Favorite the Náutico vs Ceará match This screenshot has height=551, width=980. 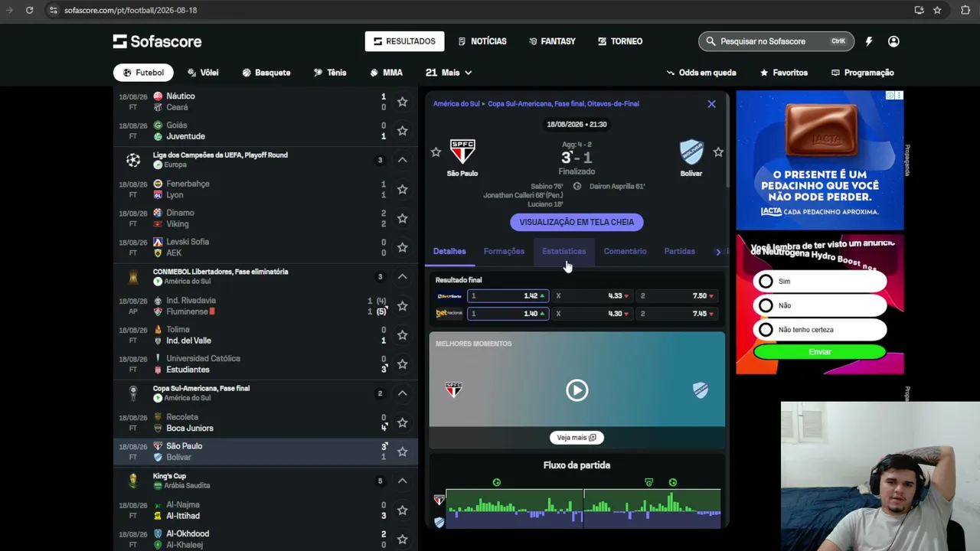pyautogui.click(x=402, y=102)
